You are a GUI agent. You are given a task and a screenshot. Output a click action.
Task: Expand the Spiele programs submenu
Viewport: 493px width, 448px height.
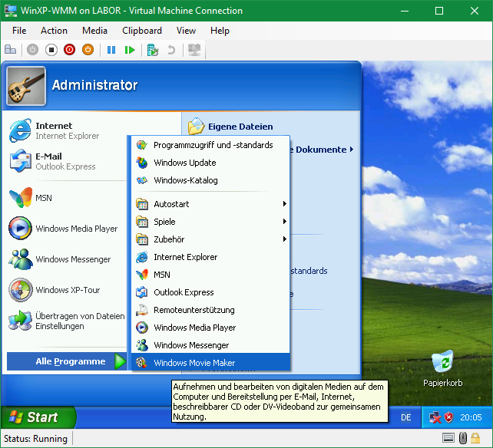(x=210, y=222)
